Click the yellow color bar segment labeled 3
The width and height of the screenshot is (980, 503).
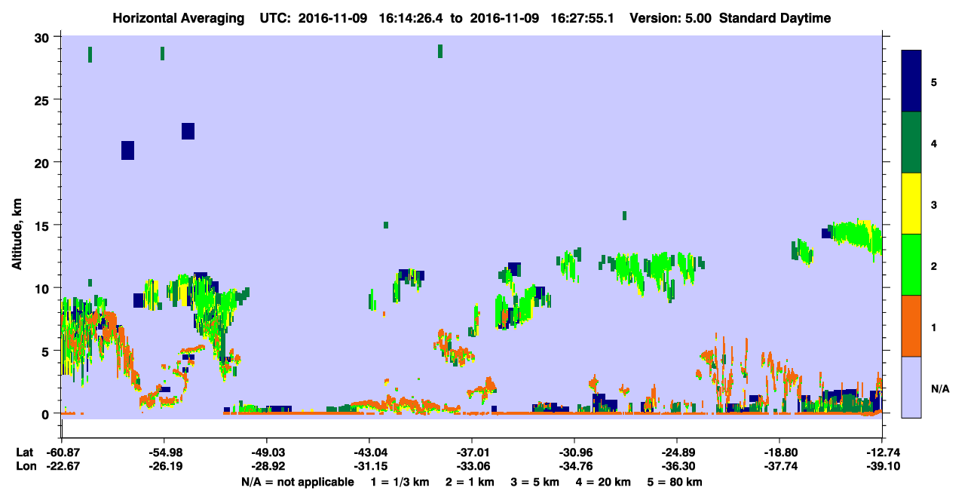911,204
